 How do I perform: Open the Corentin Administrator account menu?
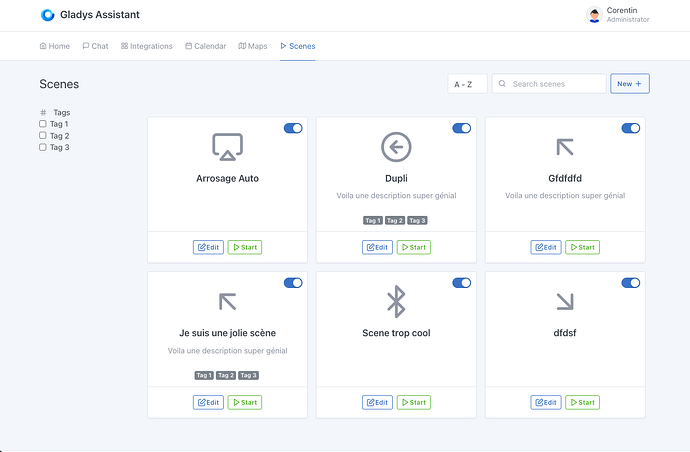(618, 15)
